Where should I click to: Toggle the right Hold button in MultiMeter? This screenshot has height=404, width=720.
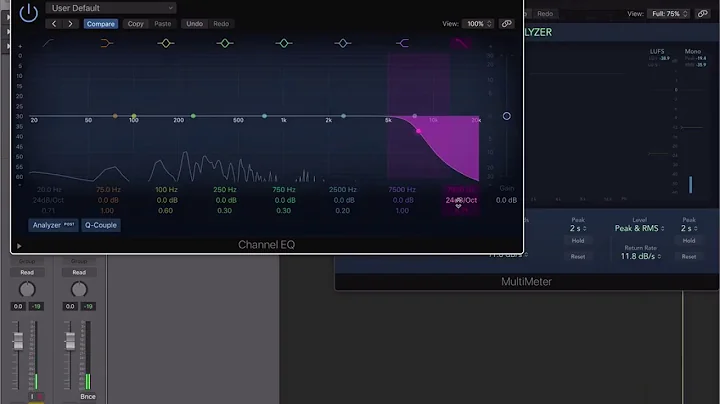tap(689, 241)
